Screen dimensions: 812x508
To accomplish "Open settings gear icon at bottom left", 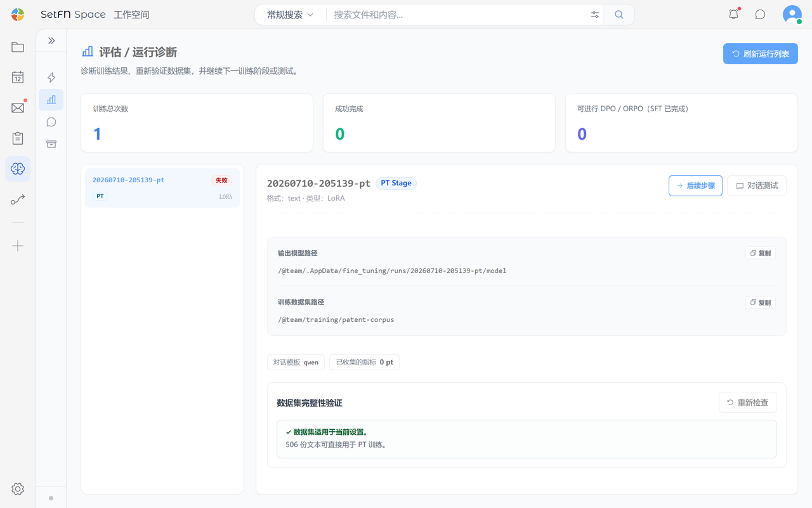I will point(18,489).
